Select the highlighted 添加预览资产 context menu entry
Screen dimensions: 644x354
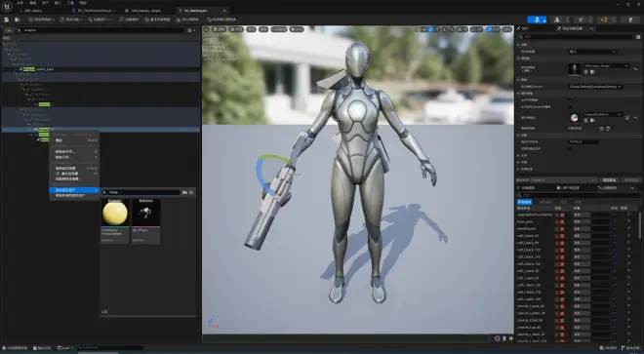pos(74,190)
